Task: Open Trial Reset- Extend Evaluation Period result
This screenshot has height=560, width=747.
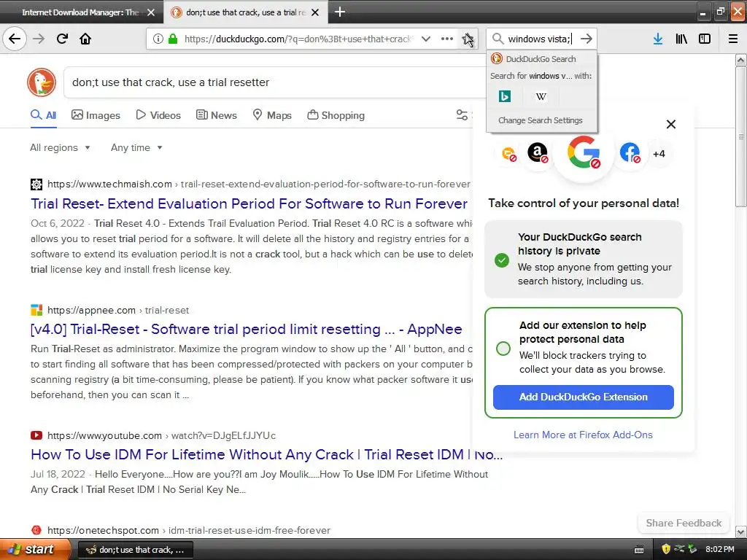Action: [x=249, y=204]
